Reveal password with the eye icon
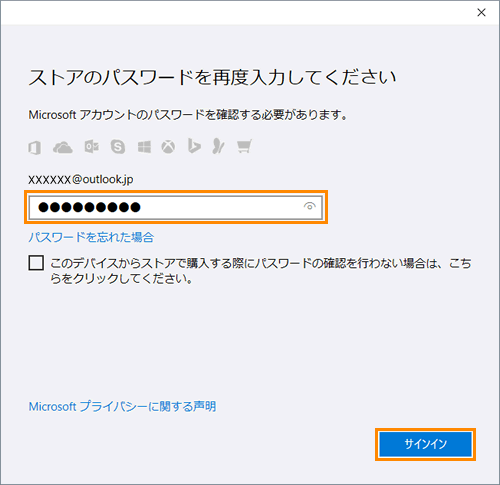 pyautogui.click(x=310, y=207)
